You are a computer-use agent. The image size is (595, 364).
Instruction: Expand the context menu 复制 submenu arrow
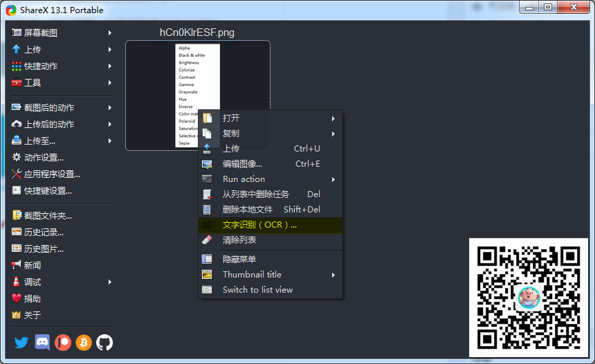333,134
